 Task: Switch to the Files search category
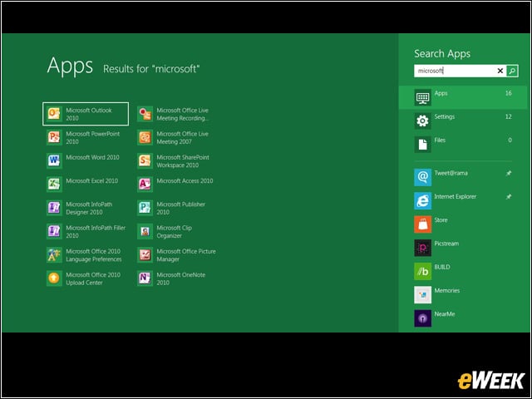click(x=463, y=144)
